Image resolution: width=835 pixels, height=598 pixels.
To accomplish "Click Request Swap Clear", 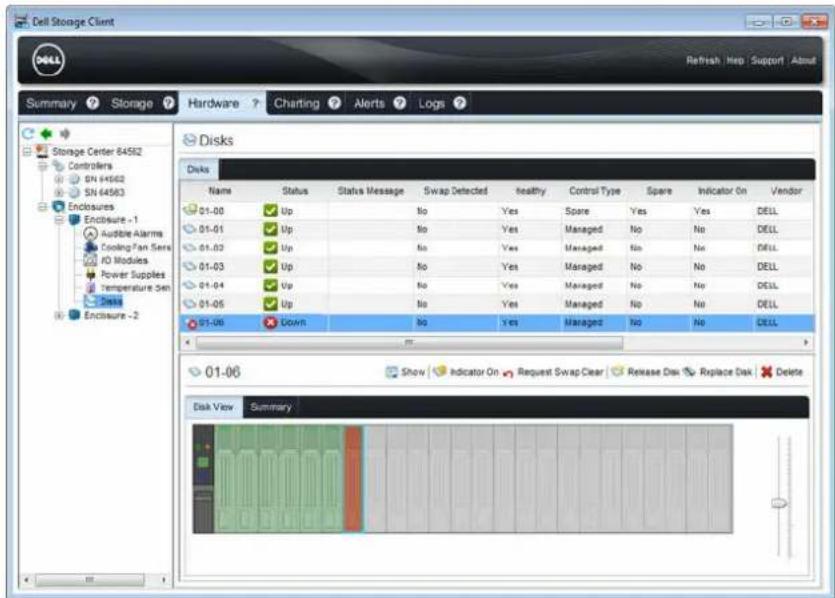I will click(554, 372).
